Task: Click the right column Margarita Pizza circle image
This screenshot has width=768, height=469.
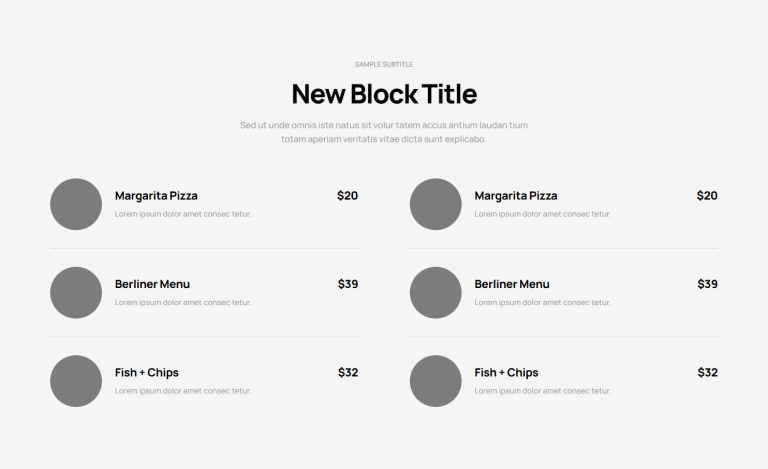Action: click(x=436, y=204)
